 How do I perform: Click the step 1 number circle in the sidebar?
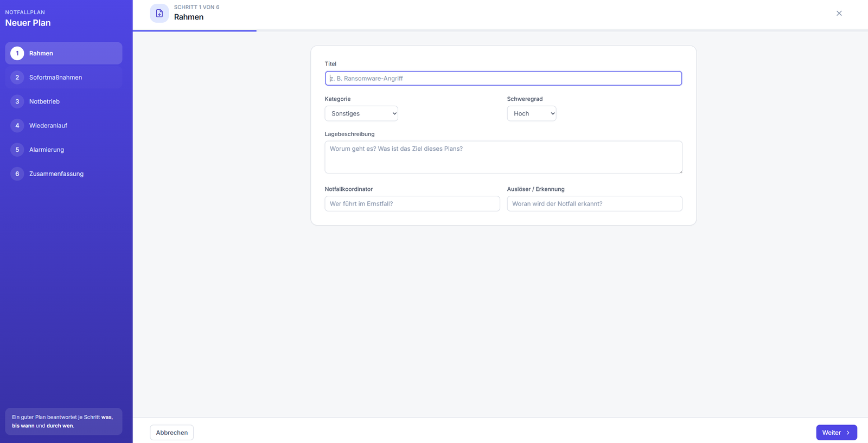[17, 53]
